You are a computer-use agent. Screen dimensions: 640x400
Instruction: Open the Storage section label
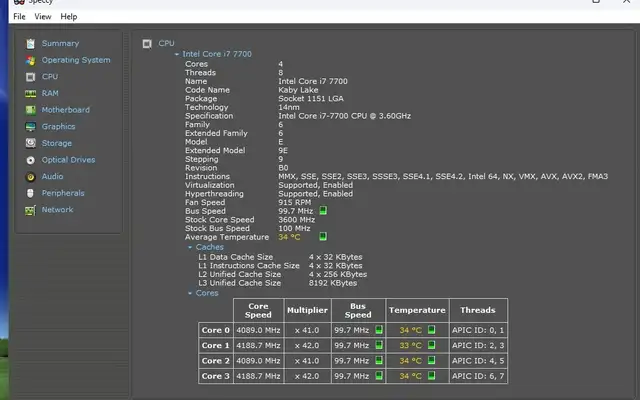57,143
